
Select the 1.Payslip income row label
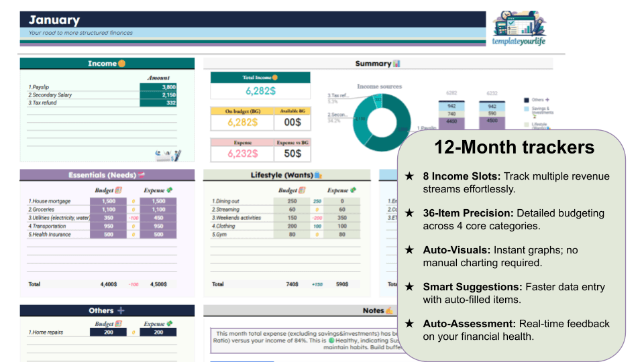[39, 87]
